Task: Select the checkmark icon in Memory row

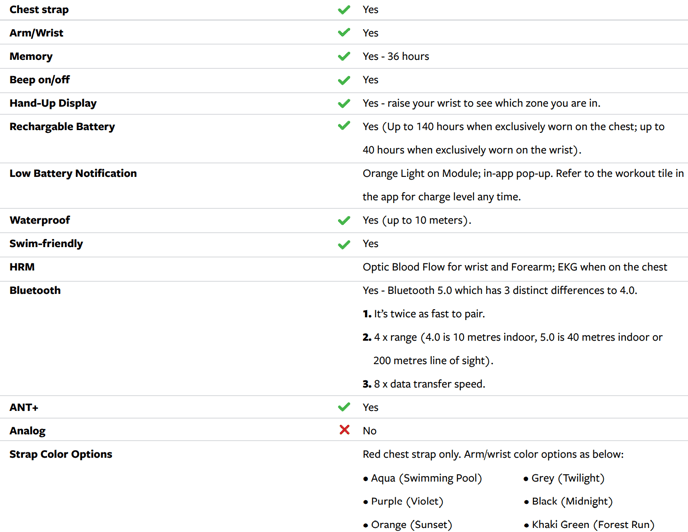Action: click(x=344, y=57)
